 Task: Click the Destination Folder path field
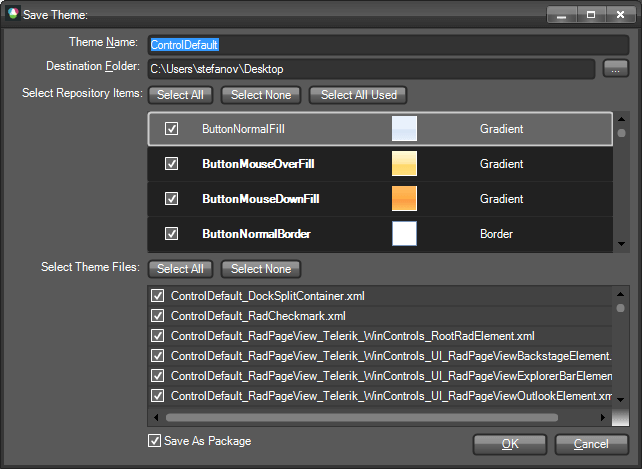(371, 69)
